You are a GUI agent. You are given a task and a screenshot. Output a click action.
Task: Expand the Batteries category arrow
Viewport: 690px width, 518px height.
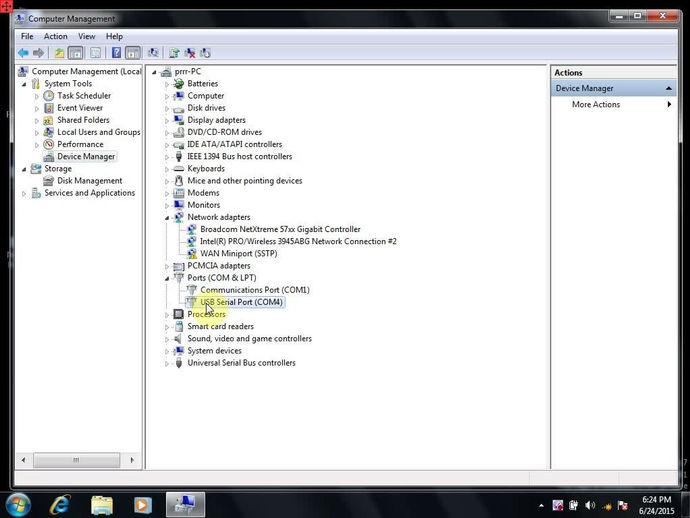167,84
